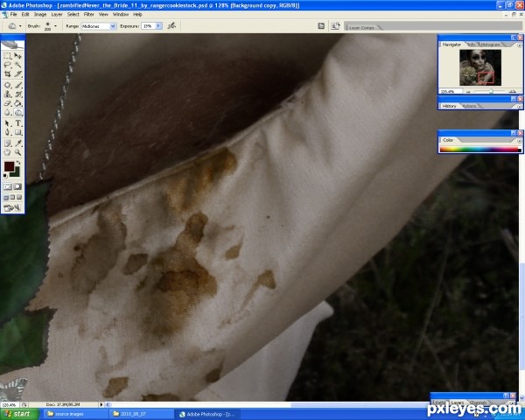Select the Clone Stamp tool
The height and width of the screenshot is (420, 525).
7,94
